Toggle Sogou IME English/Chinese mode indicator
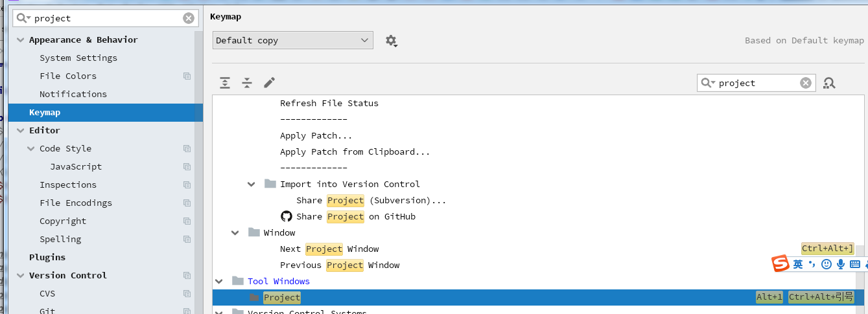Screen dimensions: 868x314 (x=798, y=264)
